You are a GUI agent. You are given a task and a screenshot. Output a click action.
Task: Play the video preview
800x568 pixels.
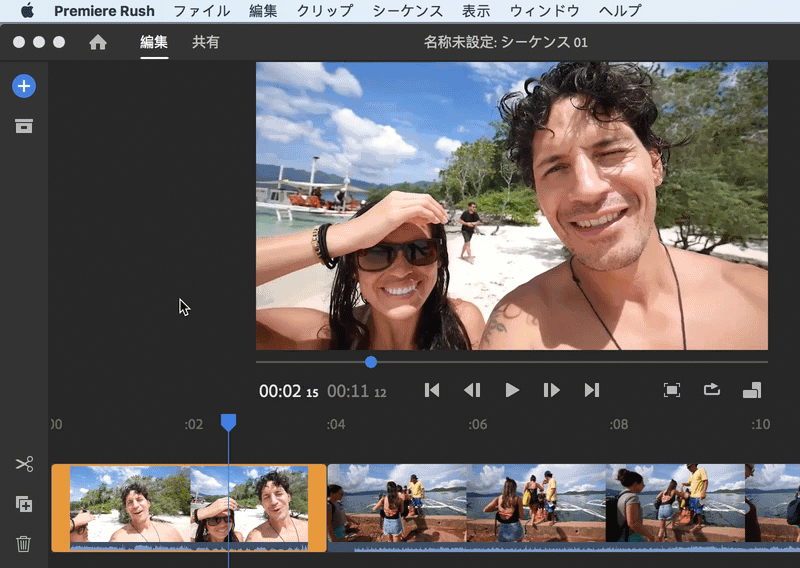(512, 390)
